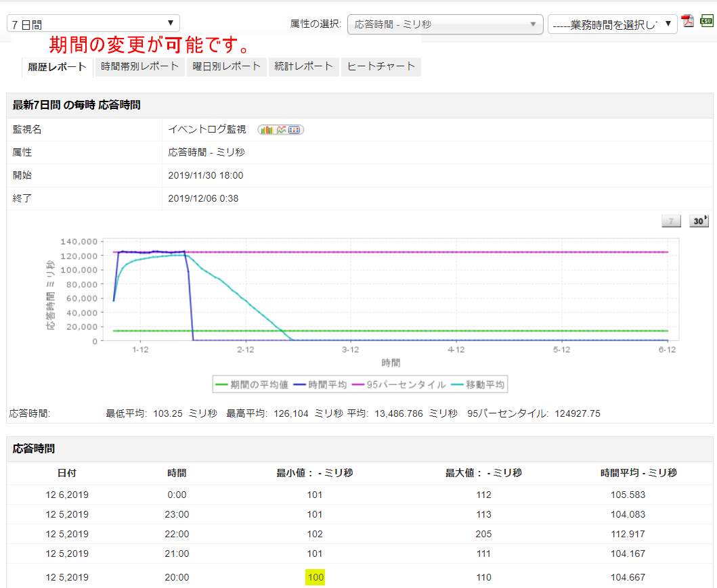Click the grid icon beside イベントログ監視
Screen dimensions: 717x588
pos(295,129)
